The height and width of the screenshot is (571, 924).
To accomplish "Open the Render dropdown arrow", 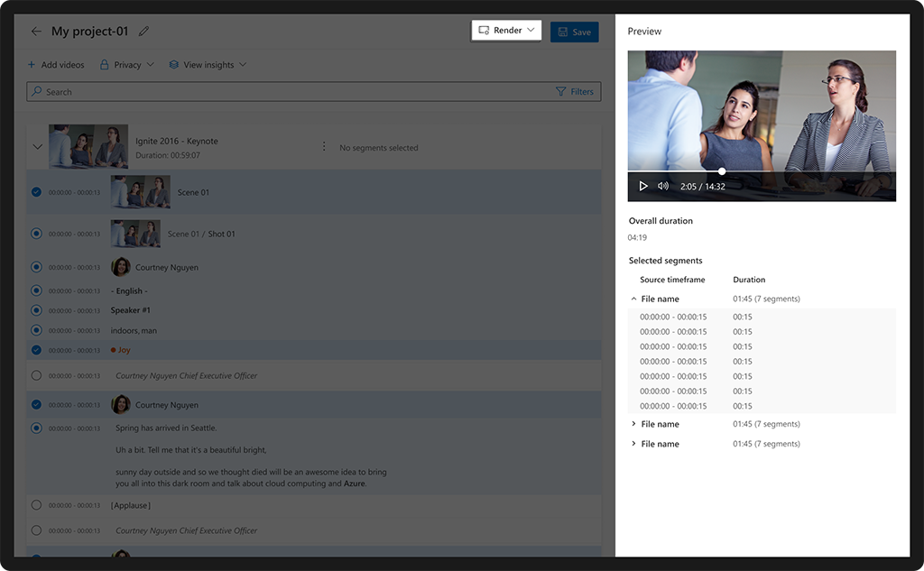I will [x=531, y=30].
